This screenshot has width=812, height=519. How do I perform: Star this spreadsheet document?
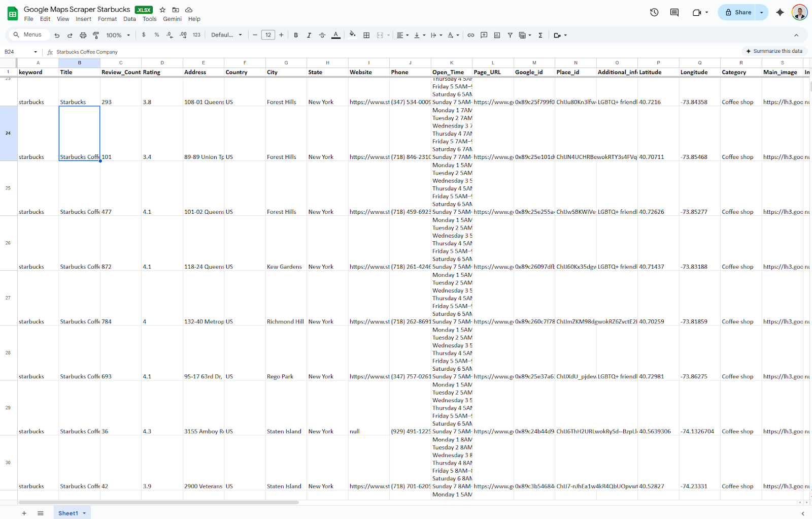(x=162, y=10)
